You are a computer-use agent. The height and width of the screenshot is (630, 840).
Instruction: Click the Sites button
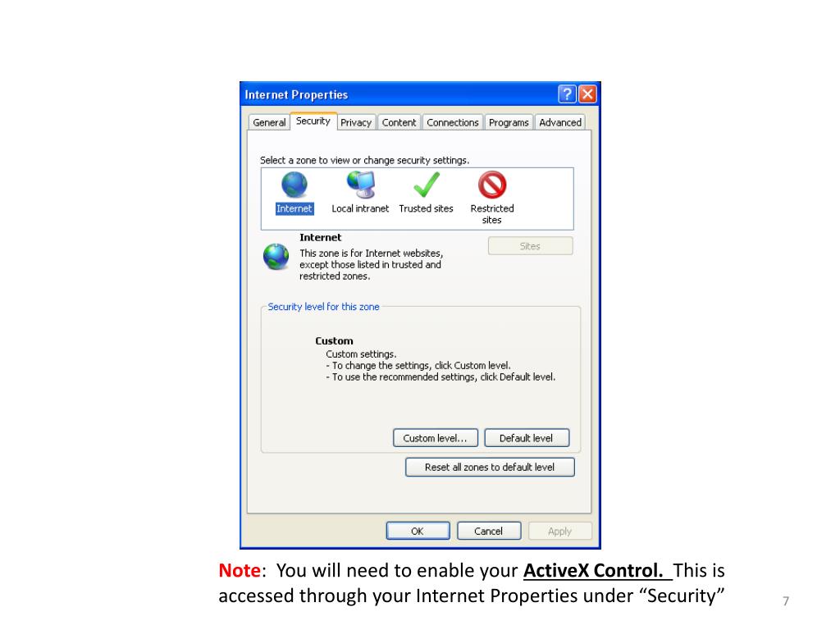coord(531,246)
